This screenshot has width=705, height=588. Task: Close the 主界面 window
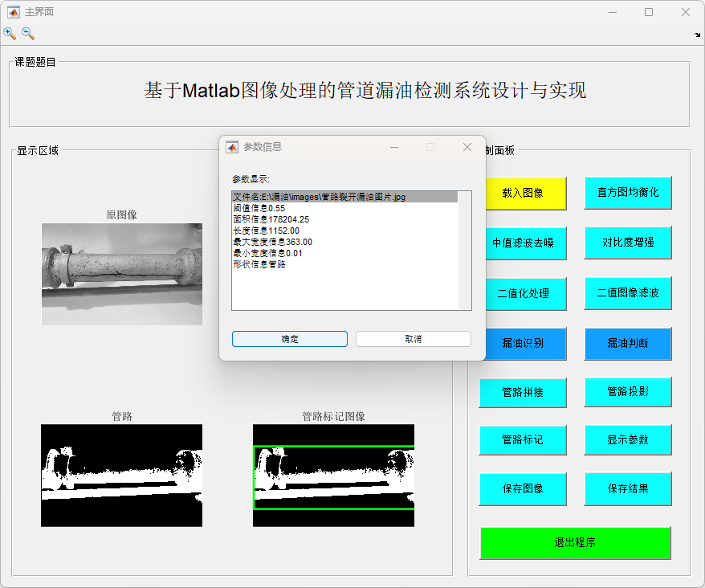pos(685,12)
